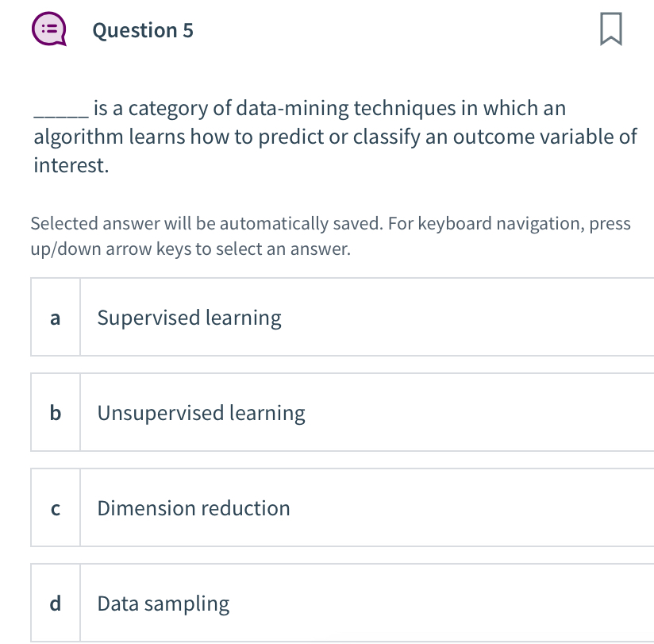Select the letter badge 'c' next to Dimension reduction
654x644 pixels.
[55, 508]
